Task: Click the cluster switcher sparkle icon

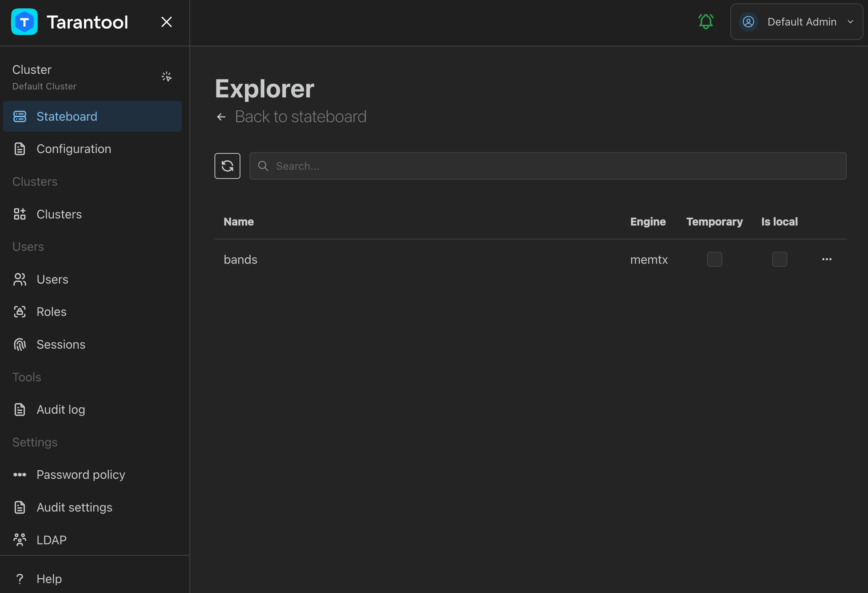Action: click(167, 77)
